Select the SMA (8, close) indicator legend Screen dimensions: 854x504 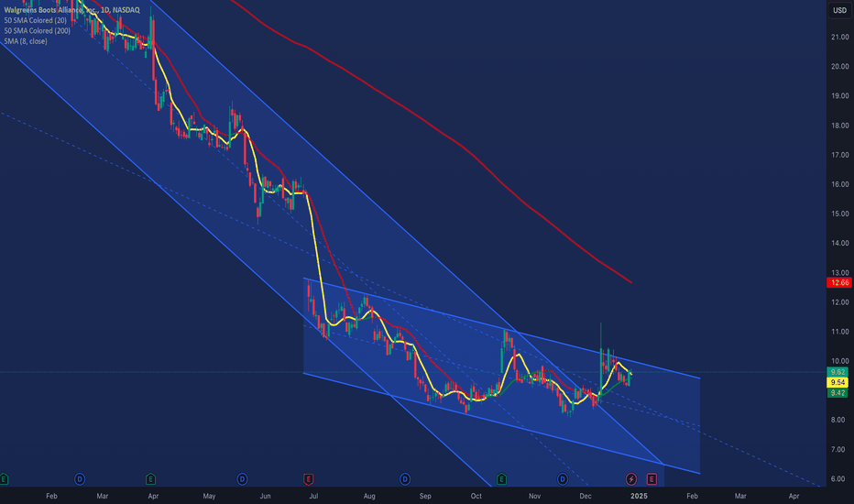(26, 41)
